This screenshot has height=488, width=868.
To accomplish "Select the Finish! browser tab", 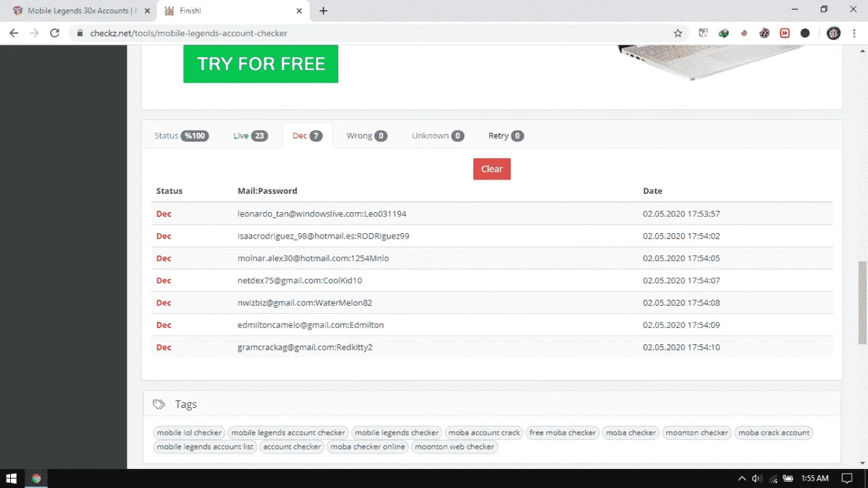I will (x=234, y=11).
